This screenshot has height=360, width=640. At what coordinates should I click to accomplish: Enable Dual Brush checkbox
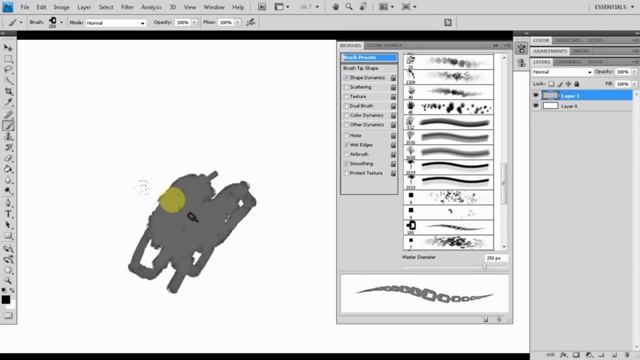[x=346, y=106]
